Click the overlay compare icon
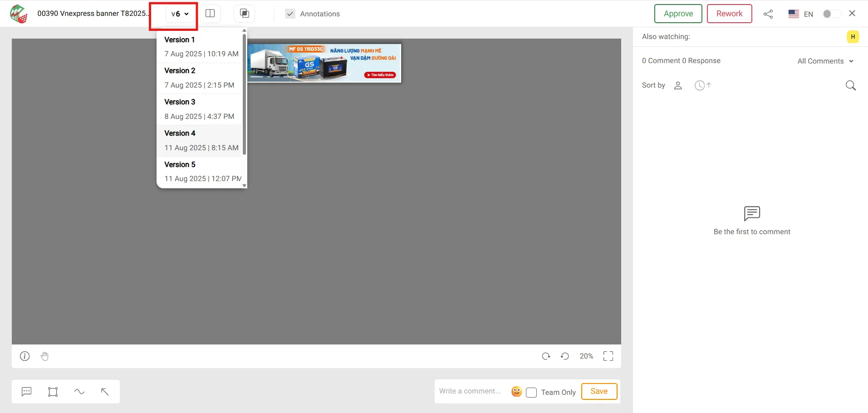Viewport: 868px width, 413px height. pyautogui.click(x=245, y=14)
